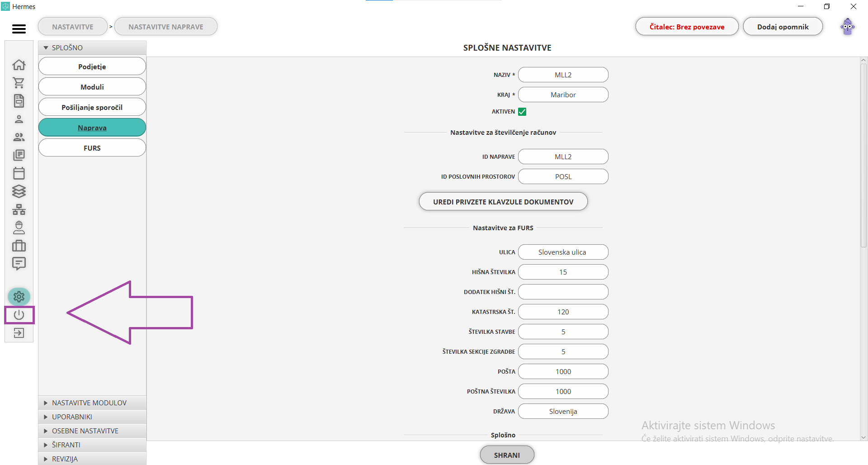Click the KRAJ input field
Screen dimensions: 868x465
pos(563,95)
